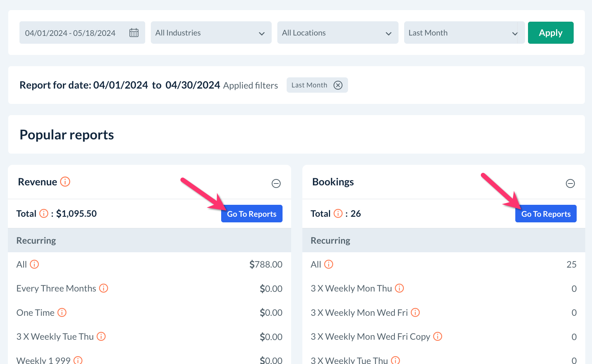Viewport: 592px width, 364px height.
Task: Open the All Locations dropdown
Action: tap(338, 33)
